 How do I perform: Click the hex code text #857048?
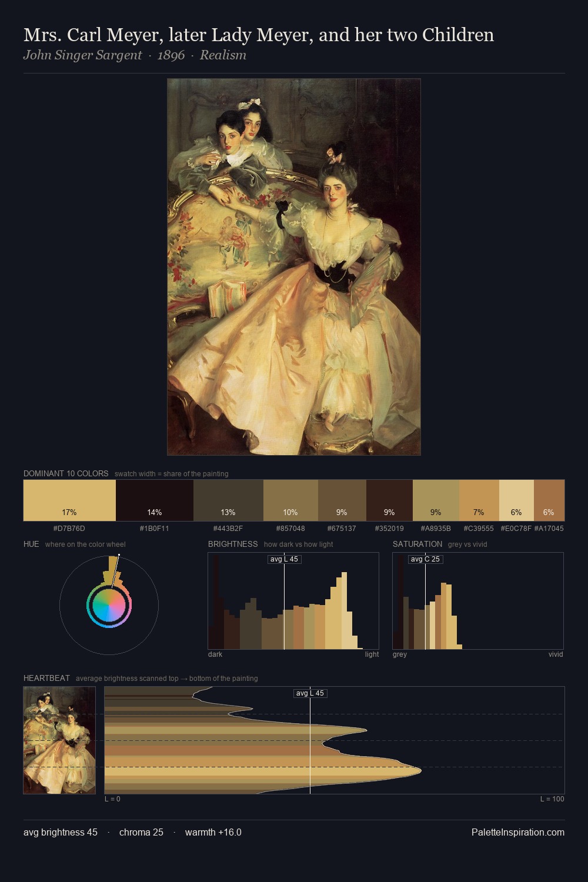pyautogui.click(x=290, y=529)
